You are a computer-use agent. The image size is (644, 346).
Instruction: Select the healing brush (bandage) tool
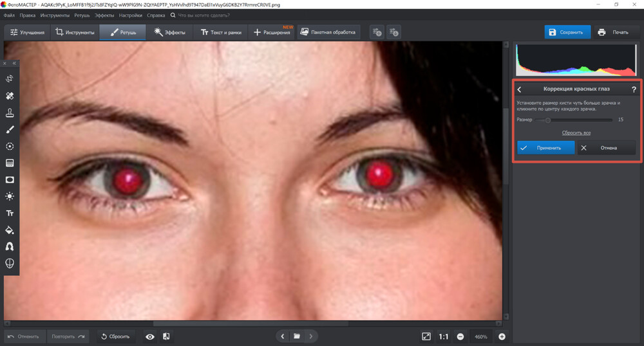(10, 96)
